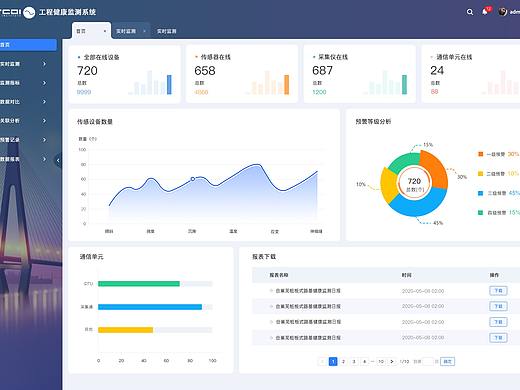The image size is (520, 390).
Task: Select 首页 in the left sidebar
Action: pos(28,45)
